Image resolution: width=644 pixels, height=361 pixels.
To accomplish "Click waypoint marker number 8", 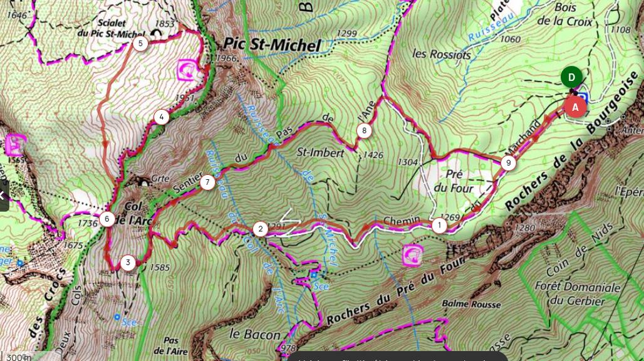I will [364, 130].
